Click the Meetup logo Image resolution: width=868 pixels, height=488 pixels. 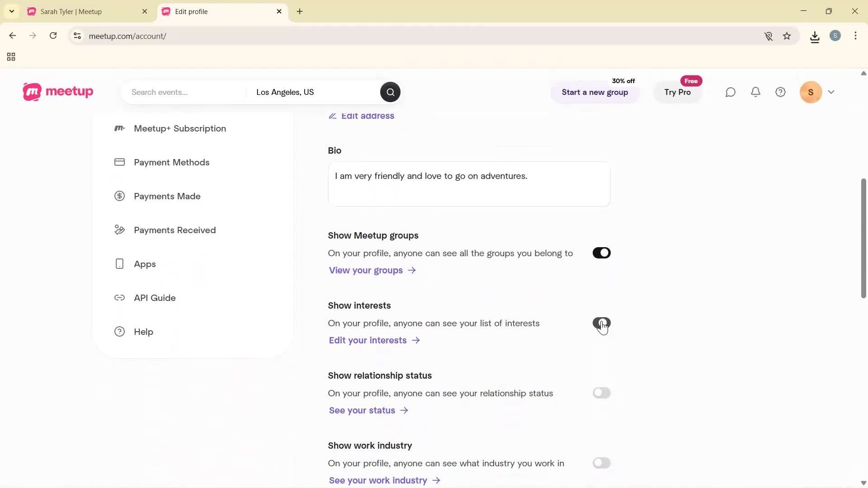[57, 92]
